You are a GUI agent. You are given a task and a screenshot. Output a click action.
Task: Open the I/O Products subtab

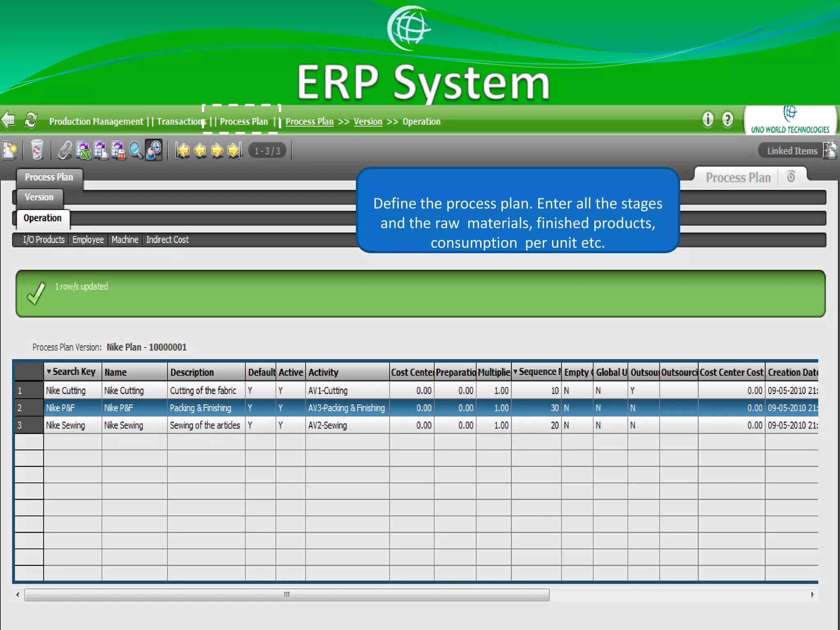pos(43,240)
